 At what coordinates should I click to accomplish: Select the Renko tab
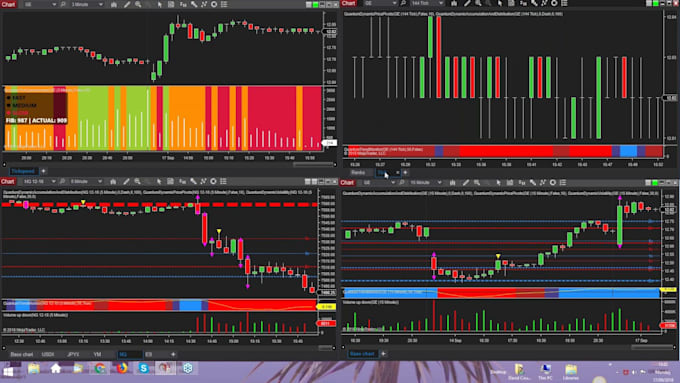coord(358,173)
